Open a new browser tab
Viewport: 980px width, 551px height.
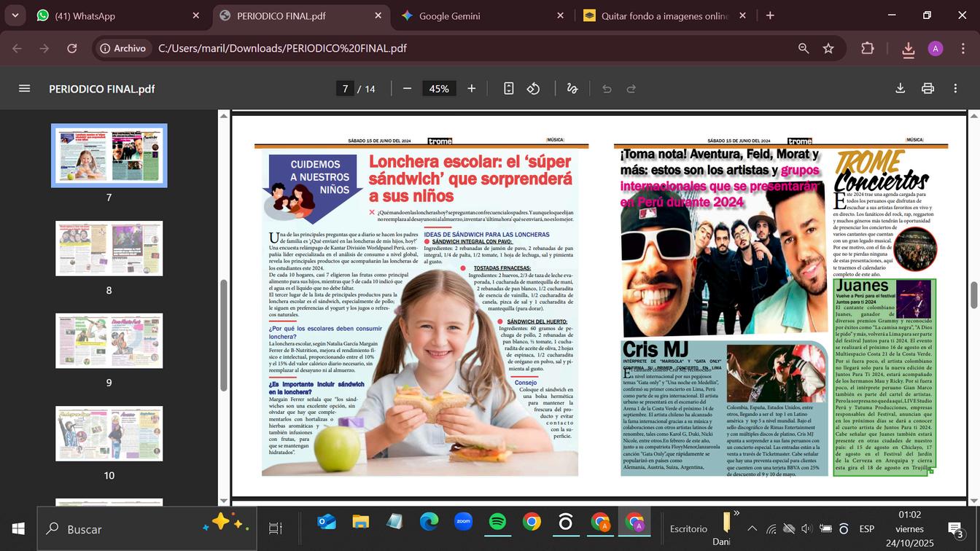click(x=770, y=15)
